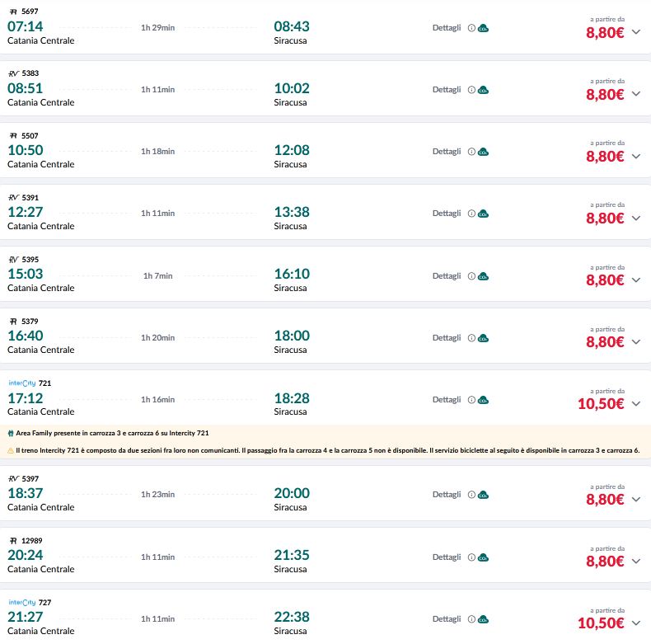Click the info icon for the 07:14 train
651x644 pixels.
click(x=472, y=28)
